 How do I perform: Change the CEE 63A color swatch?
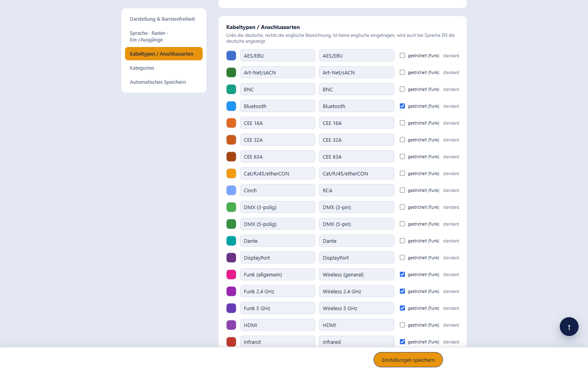[231, 157]
